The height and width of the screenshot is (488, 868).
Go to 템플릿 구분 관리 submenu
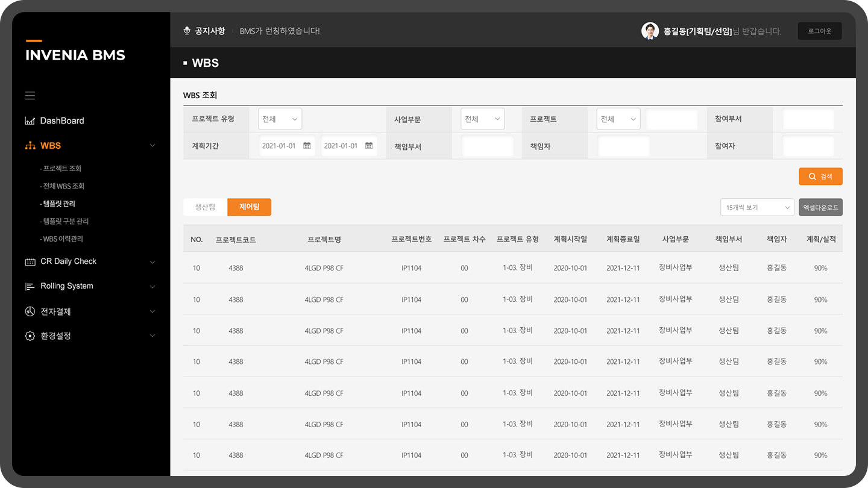pos(64,221)
